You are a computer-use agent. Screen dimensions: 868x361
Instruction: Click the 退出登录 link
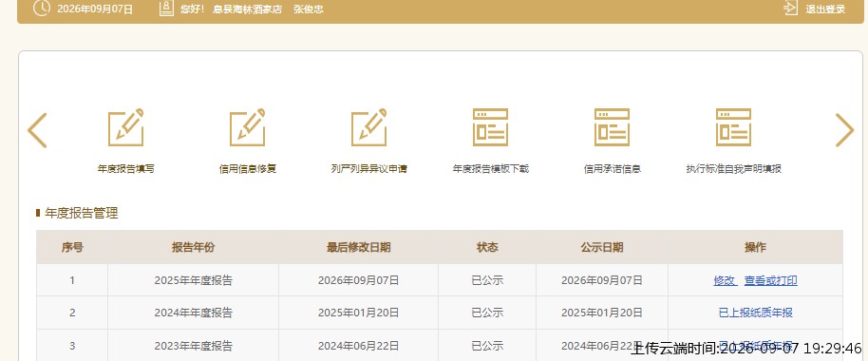825,9
